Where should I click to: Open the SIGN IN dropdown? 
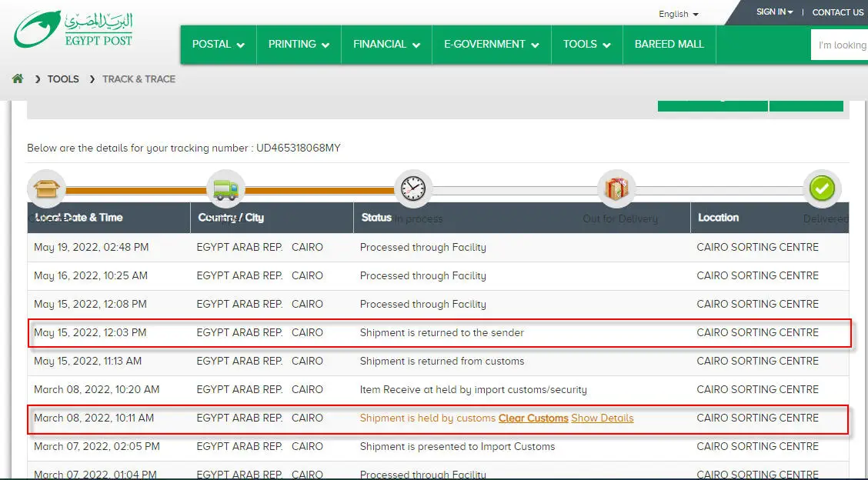point(774,12)
